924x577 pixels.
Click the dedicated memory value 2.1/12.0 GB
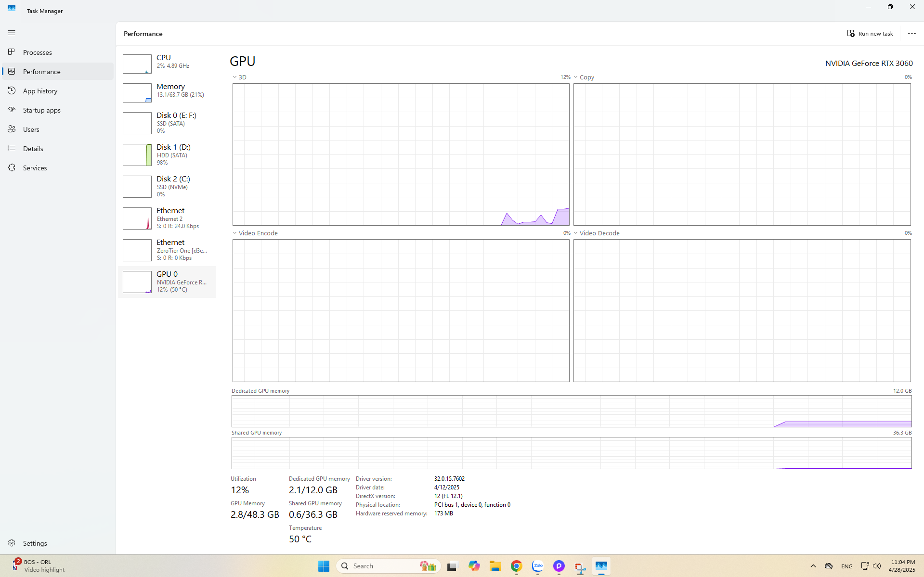(x=313, y=490)
